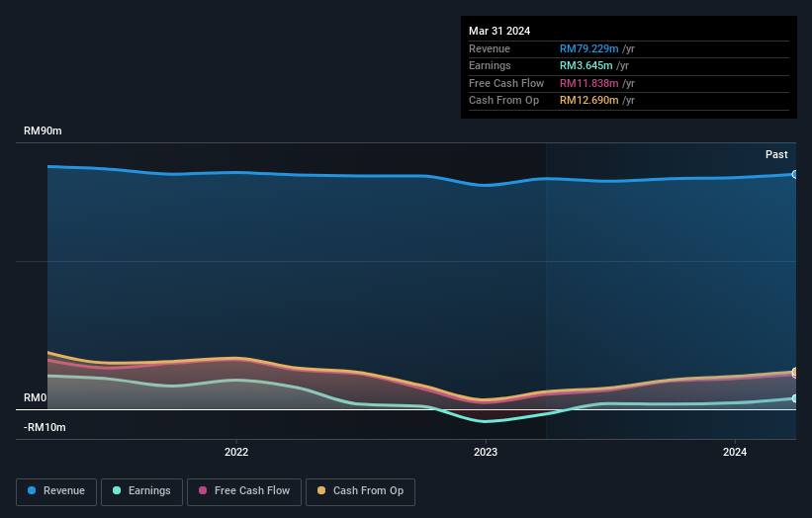Click the Free Cash Flow label in tooltip
812x518 pixels.
506,83
